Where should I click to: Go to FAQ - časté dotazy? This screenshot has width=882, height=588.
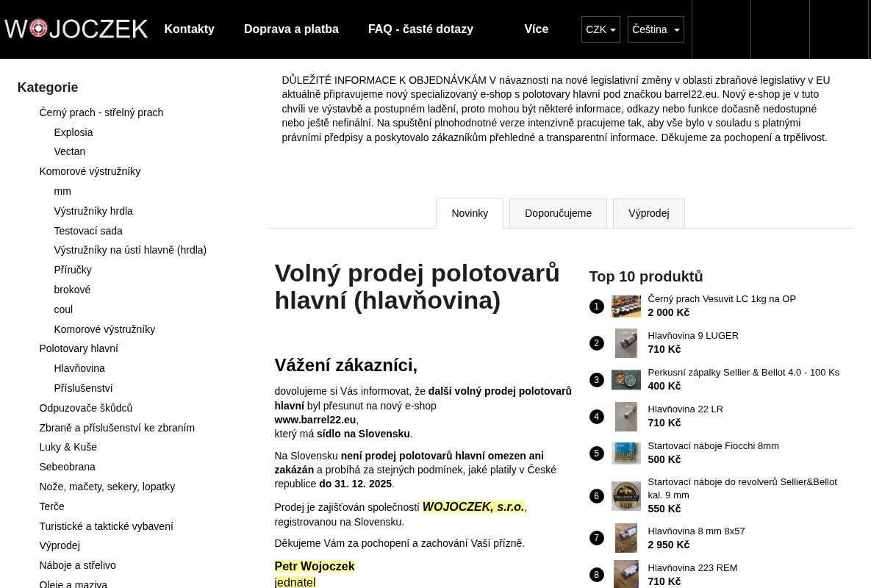420,29
